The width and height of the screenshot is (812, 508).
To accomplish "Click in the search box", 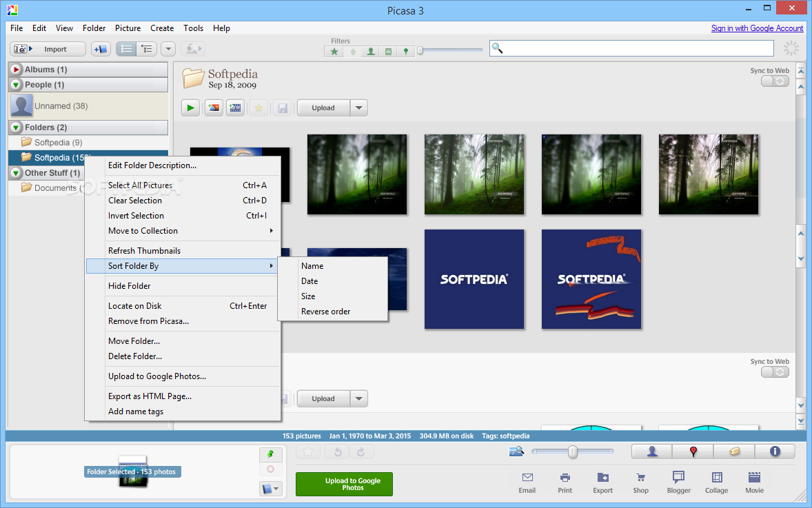I will (632, 49).
